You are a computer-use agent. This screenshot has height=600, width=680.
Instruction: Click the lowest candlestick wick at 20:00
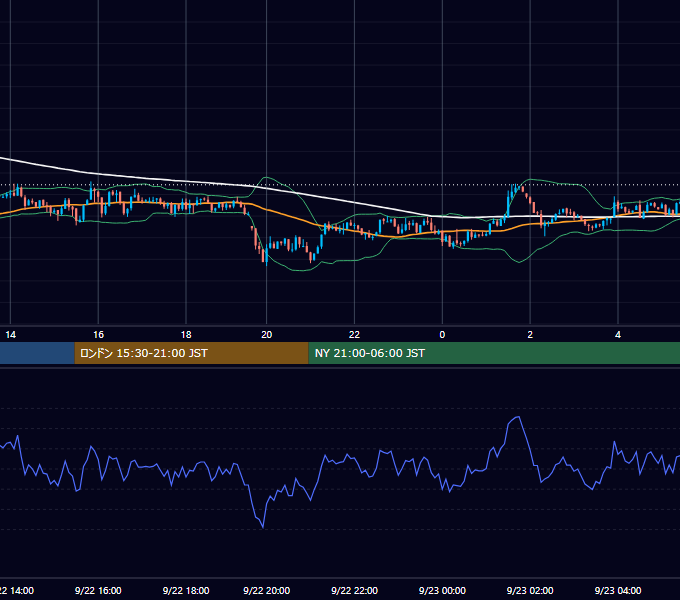pos(266,261)
